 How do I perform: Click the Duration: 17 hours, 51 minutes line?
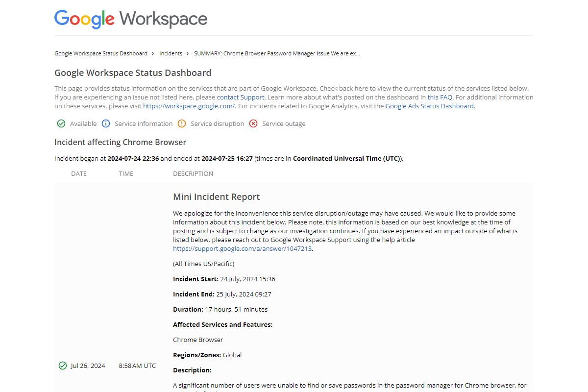pos(220,309)
